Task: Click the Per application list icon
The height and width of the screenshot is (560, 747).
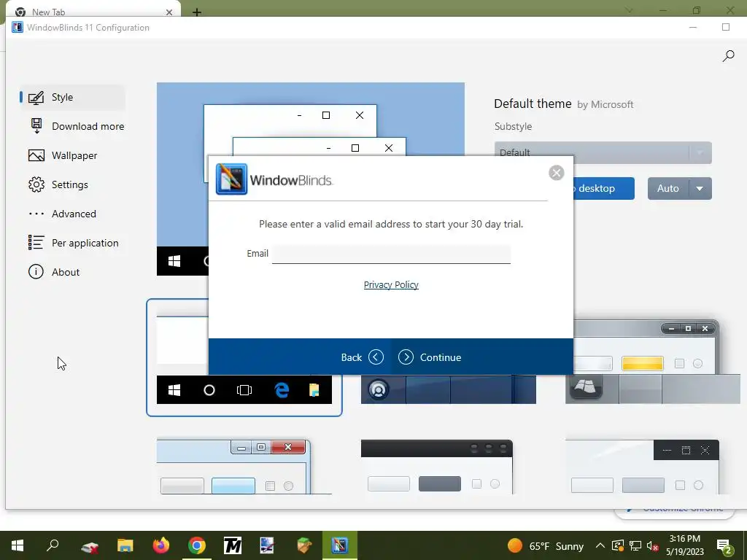Action: [x=36, y=242]
